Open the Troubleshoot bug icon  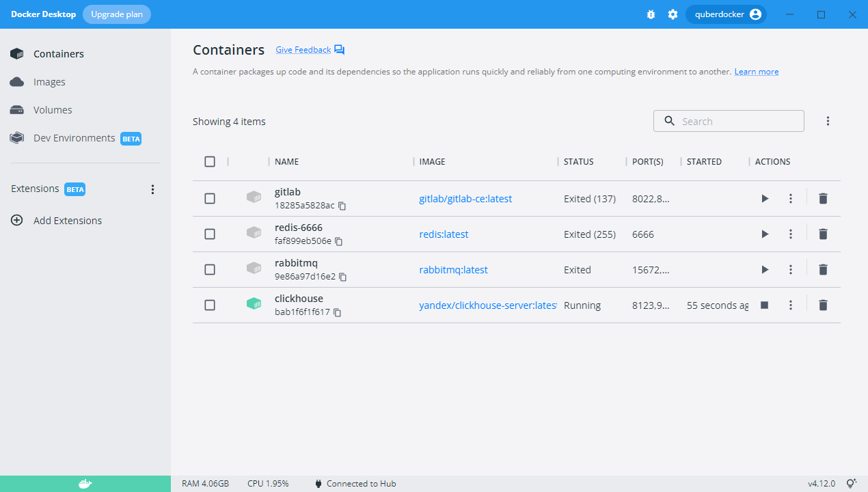pyautogui.click(x=651, y=14)
